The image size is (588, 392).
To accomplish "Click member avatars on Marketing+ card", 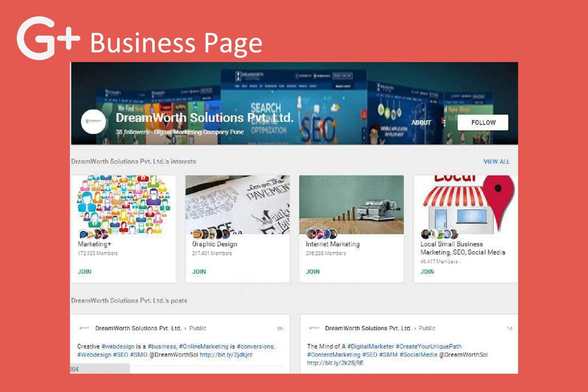I will click(x=94, y=235).
